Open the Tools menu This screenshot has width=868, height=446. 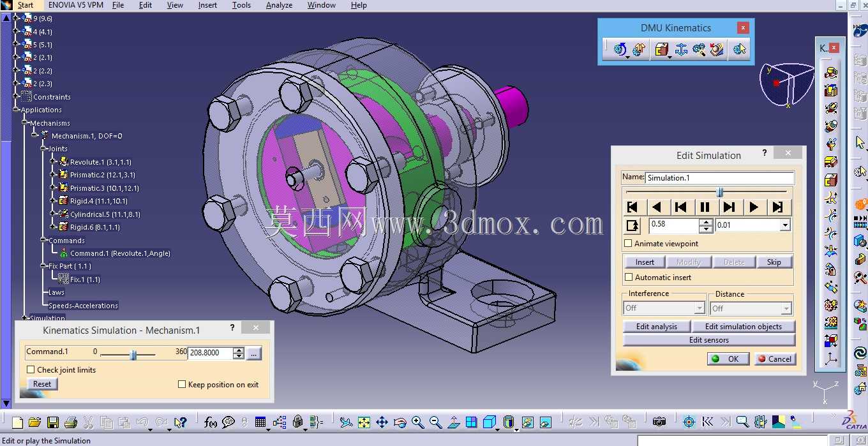pyautogui.click(x=241, y=5)
